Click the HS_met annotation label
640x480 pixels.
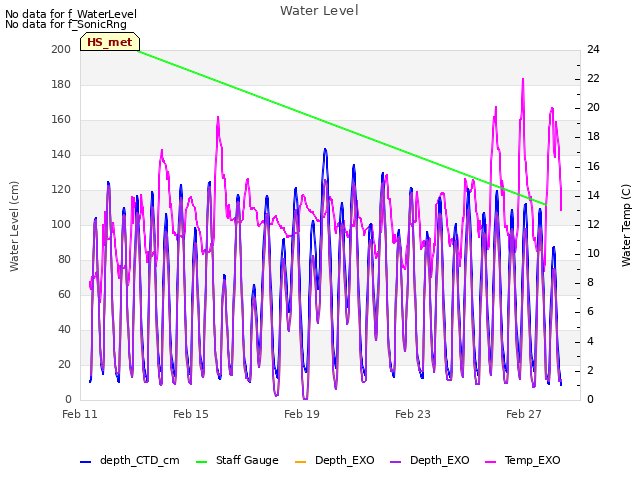pos(110,42)
